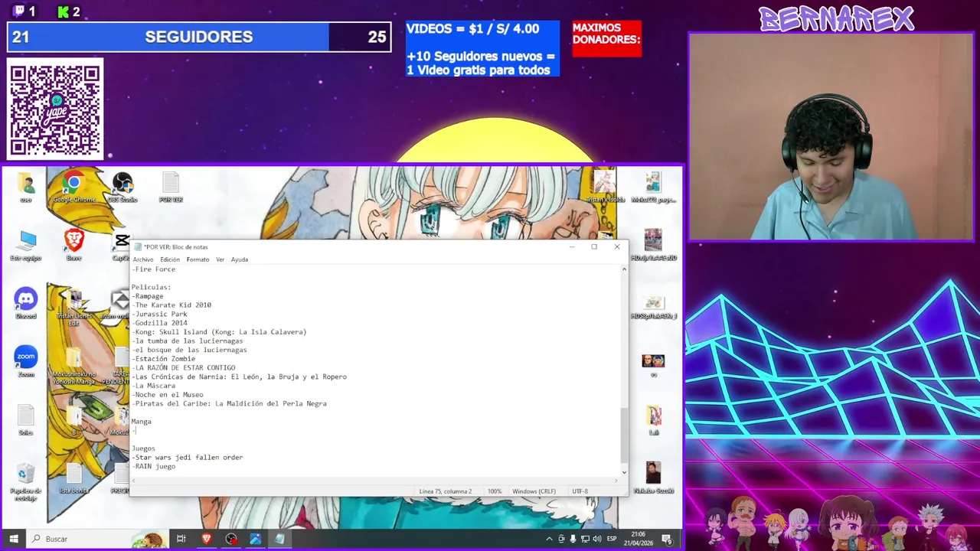Click the ESP language indicator

(612, 539)
